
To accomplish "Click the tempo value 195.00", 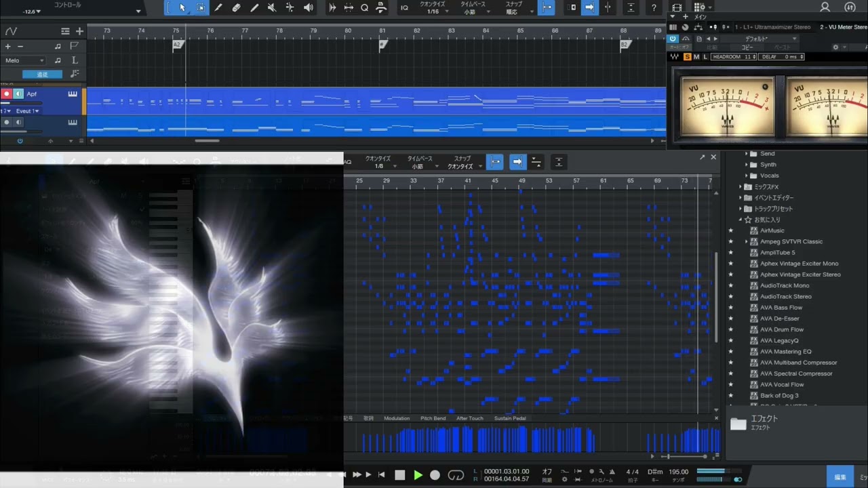I will click(x=679, y=472).
